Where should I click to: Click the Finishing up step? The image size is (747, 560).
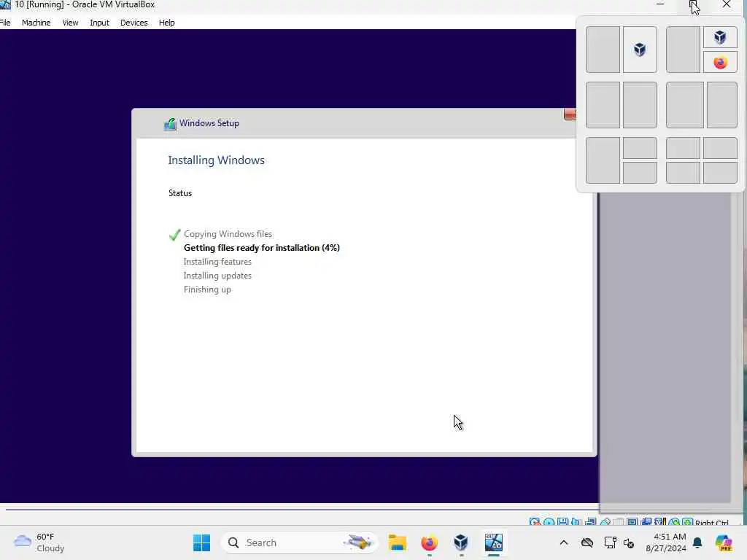[207, 289]
